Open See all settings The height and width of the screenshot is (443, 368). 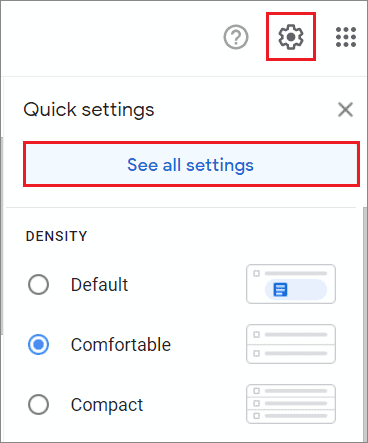(191, 164)
